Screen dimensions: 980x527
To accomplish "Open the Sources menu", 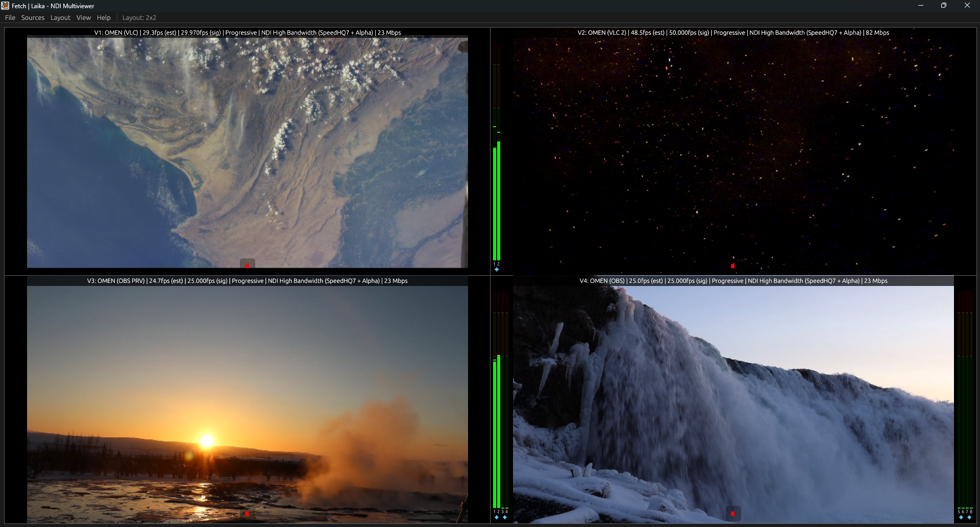I will 33,17.
